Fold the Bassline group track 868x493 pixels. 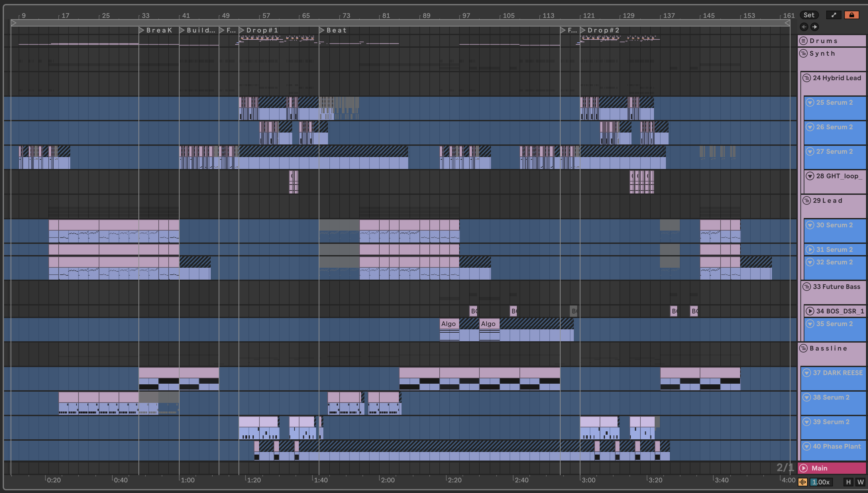point(803,349)
